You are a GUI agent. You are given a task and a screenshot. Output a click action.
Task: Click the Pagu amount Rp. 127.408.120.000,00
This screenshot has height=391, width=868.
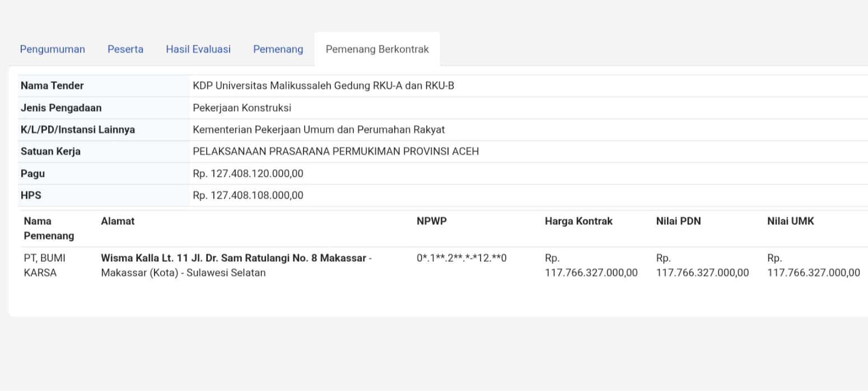point(248,173)
